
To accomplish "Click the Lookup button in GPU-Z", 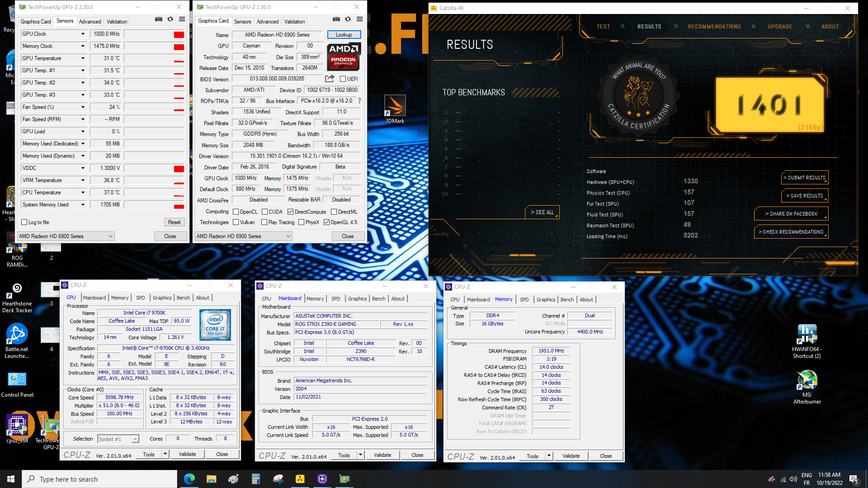I will tap(344, 35).
